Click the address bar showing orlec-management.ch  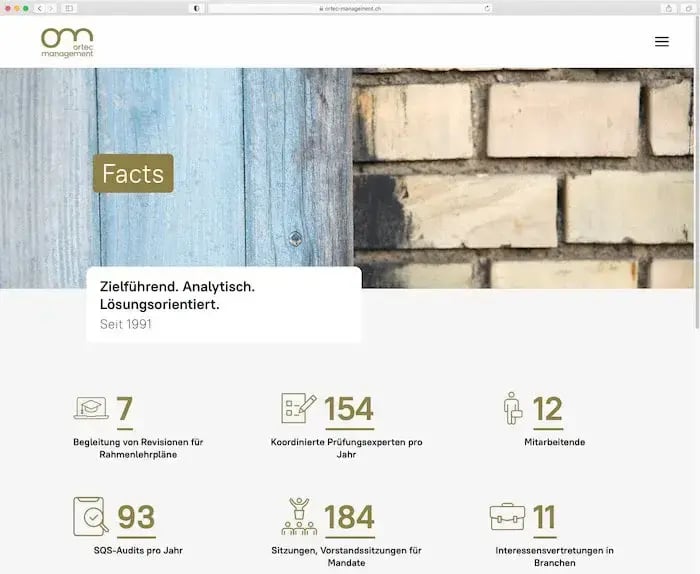coord(350,8)
